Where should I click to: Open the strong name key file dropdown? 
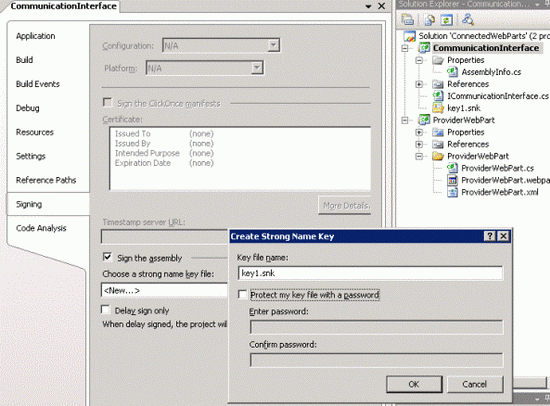point(164,291)
